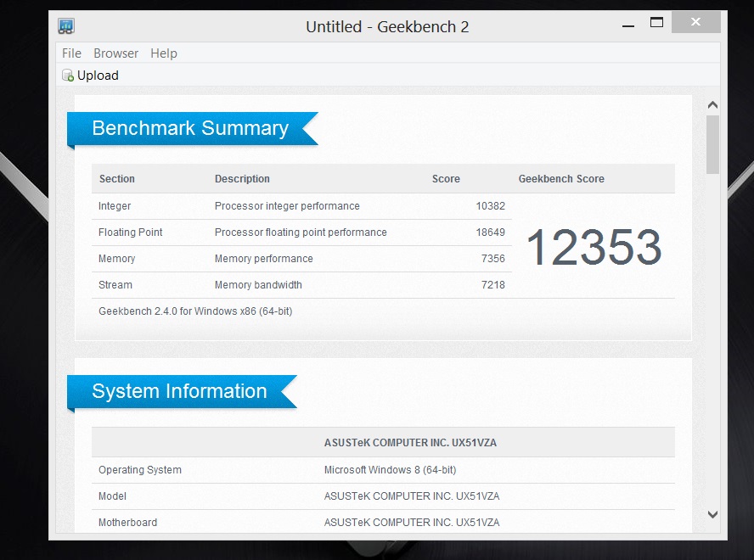This screenshot has height=560, width=754.
Task: Click the scrollbar up arrow
Action: point(712,105)
